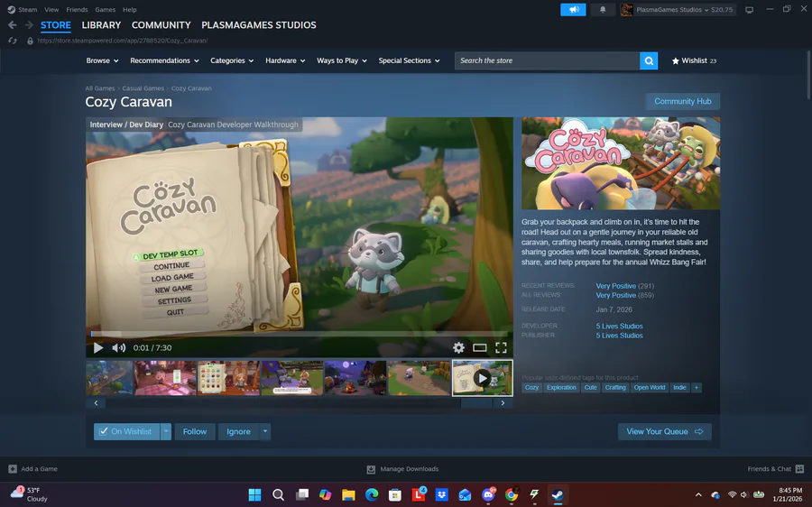Open File Explorer from the taskbar
The height and width of the screenshot is (507, 812).
point(348,494)
